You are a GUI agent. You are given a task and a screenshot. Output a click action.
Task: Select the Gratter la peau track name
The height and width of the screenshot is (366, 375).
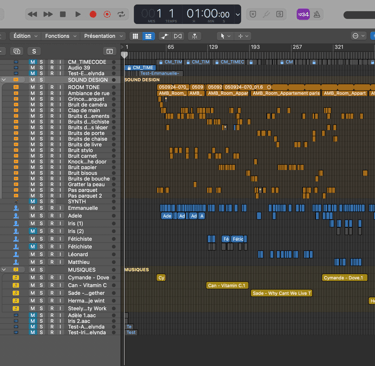(86, 184)
